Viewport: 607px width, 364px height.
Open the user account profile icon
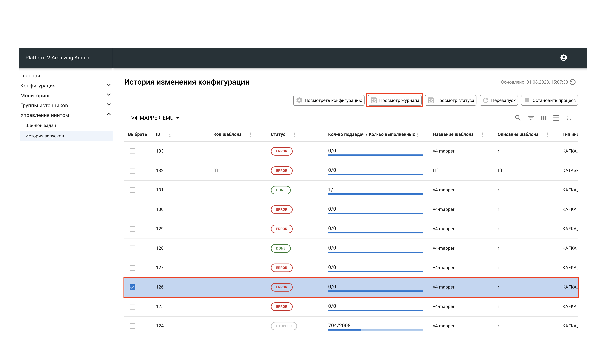click(x=563, y=58)
